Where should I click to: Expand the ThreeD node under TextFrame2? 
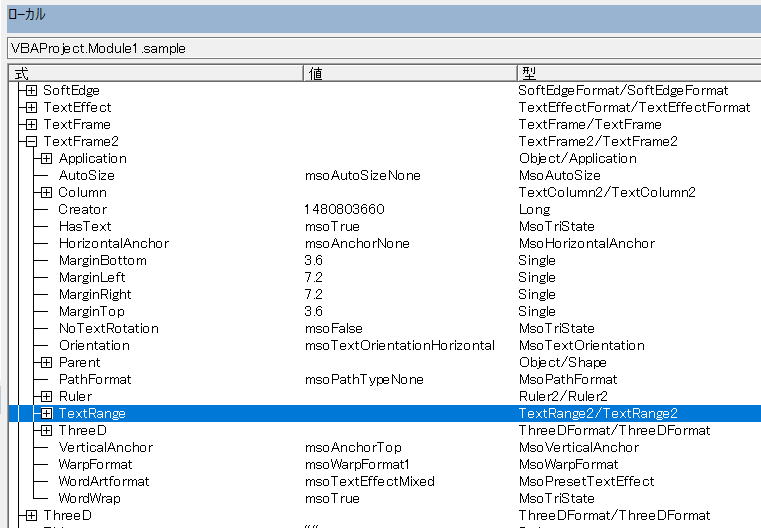pos(46,430)
